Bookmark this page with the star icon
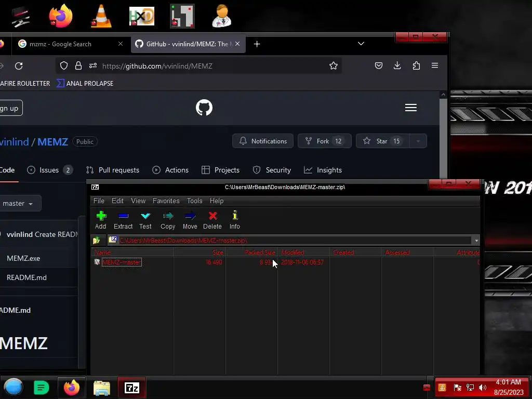 [x=334, y=66]
